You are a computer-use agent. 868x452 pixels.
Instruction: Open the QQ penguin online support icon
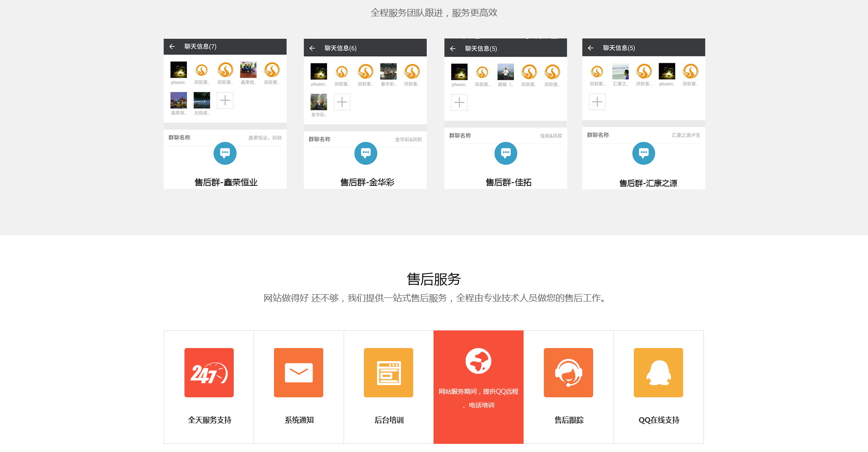[x=658, y=373]
